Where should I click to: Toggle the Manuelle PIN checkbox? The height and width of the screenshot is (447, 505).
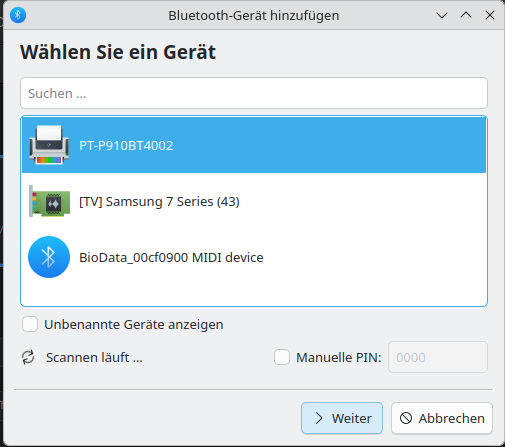(x=282, y=357)
